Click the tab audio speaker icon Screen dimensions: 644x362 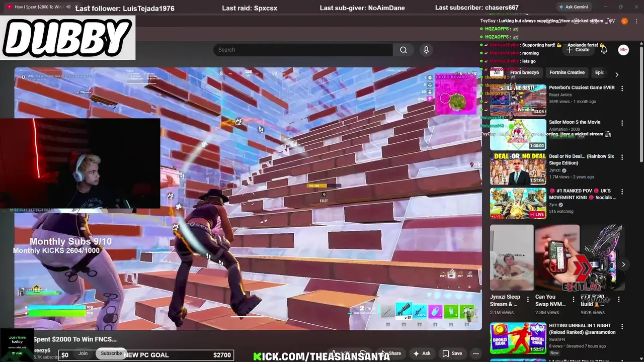(x=68, y=7)
